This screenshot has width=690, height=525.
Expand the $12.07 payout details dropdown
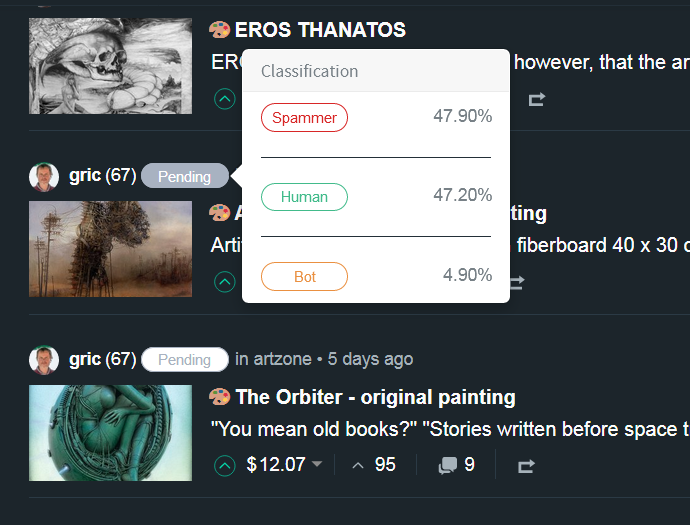pos(317,465)
